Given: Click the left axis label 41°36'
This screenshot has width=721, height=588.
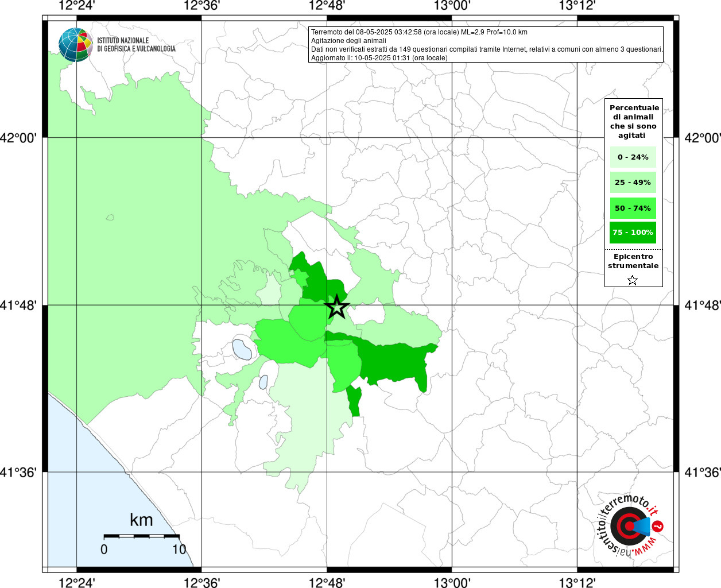Looking at the screenshot, I should (18, 472).
